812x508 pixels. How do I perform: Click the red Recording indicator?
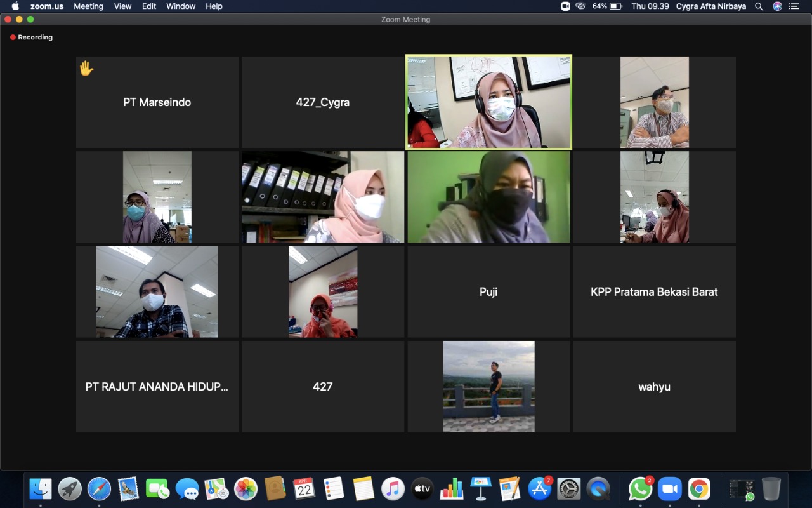pos(31,37)
